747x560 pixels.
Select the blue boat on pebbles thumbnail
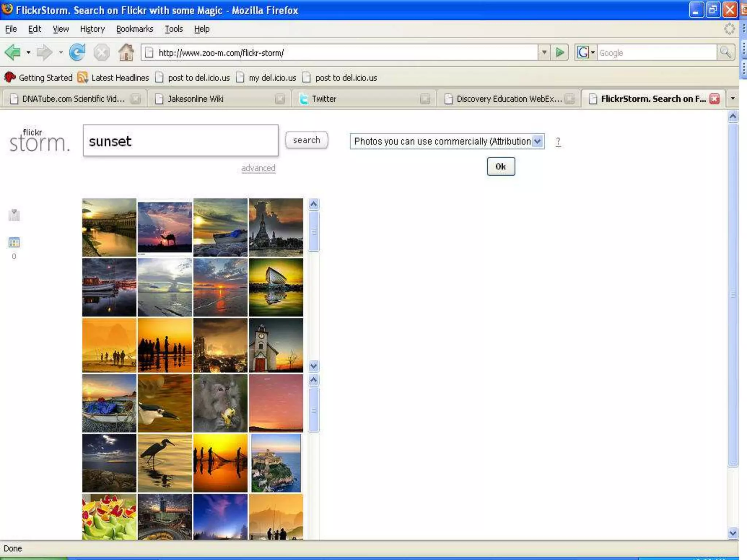(x=109, y=403)
